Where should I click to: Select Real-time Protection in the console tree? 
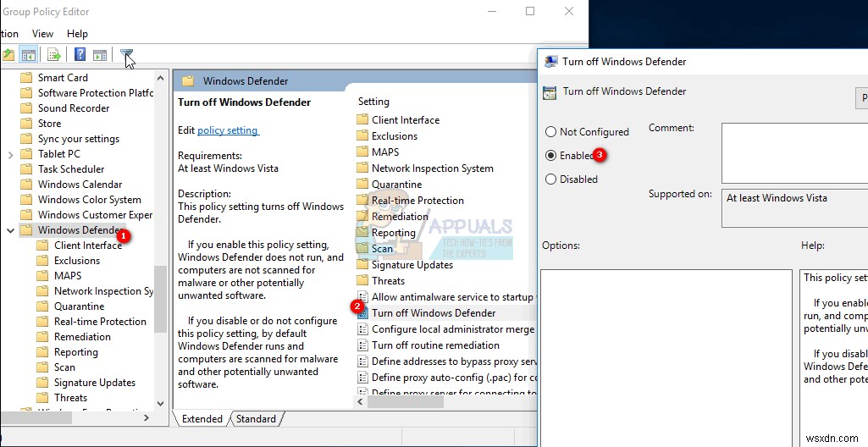[x=100, y=322]
